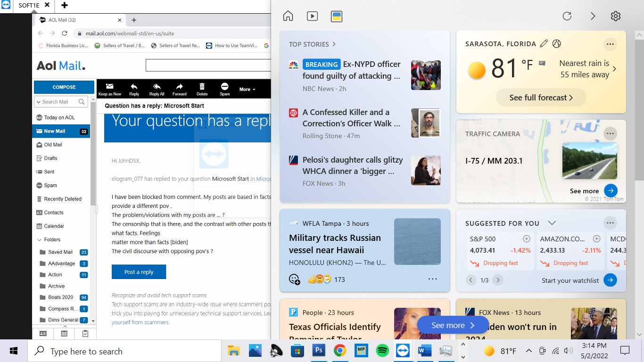Open the Saved Mail folder
The height and width of the screenshot is (362, 644).
pos(61,252)
